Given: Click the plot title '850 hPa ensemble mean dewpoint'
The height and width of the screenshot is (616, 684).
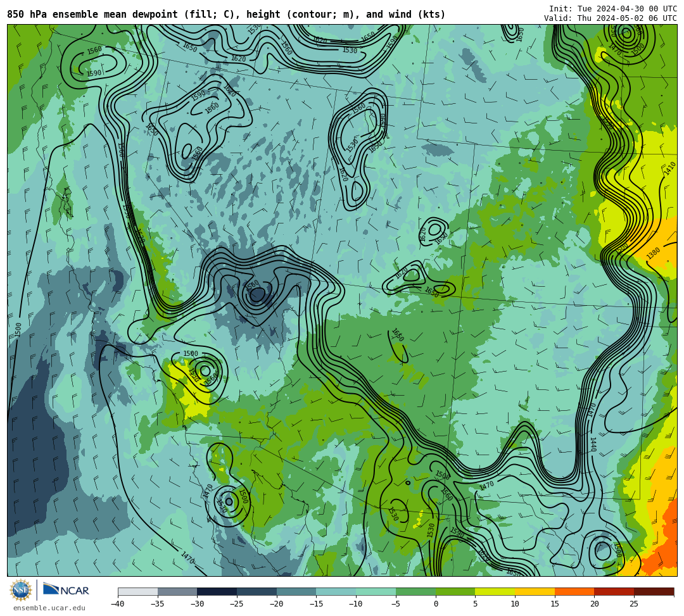Looking at the screenshot, I should pos(92,15).
